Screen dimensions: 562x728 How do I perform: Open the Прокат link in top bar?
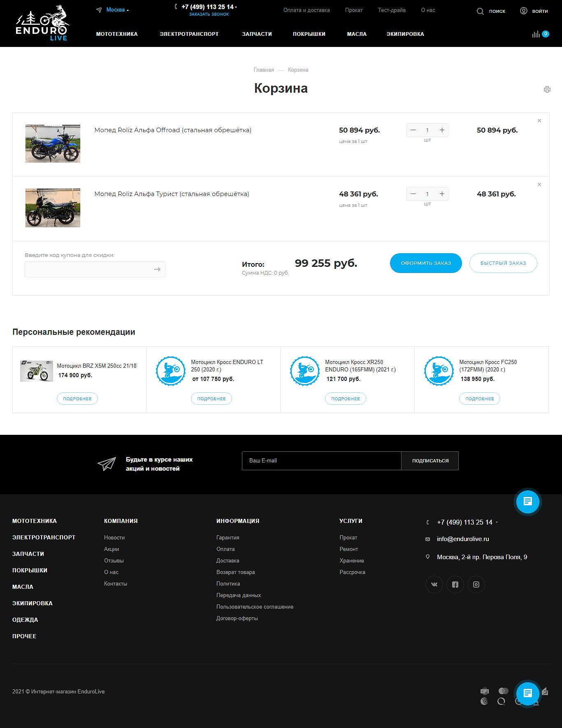click(354, 10)
